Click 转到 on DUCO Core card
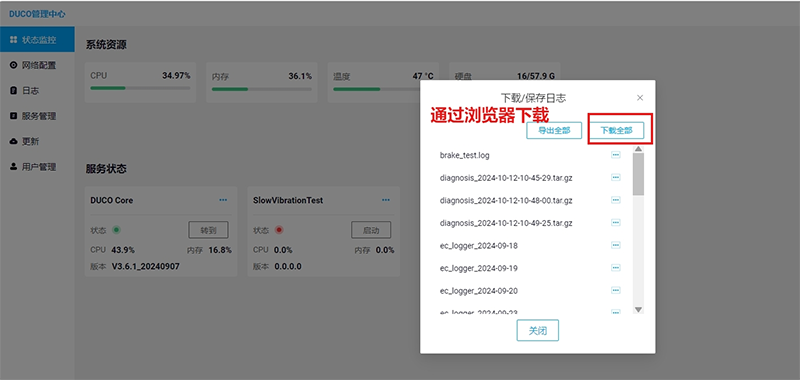The image size is (800, 380). pos(208,230)
